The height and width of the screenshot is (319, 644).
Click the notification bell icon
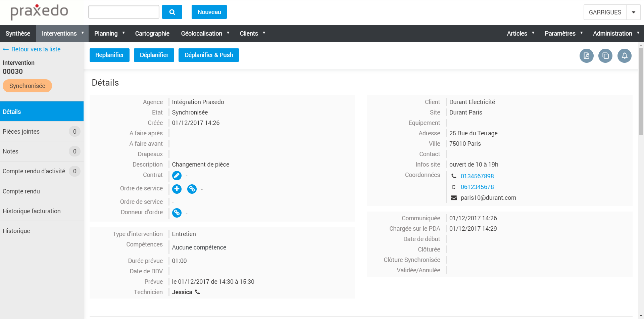(625, 56)
